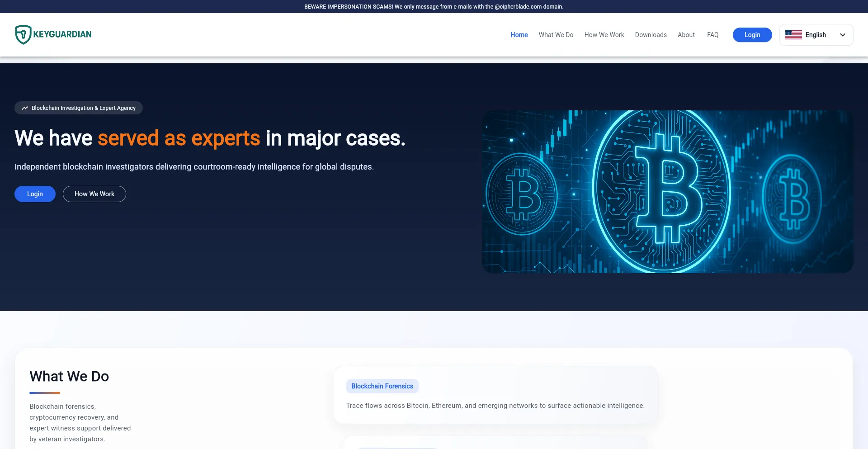Open the About page link
This screenshot has height=449, width=868.
[x=686, y=35]
